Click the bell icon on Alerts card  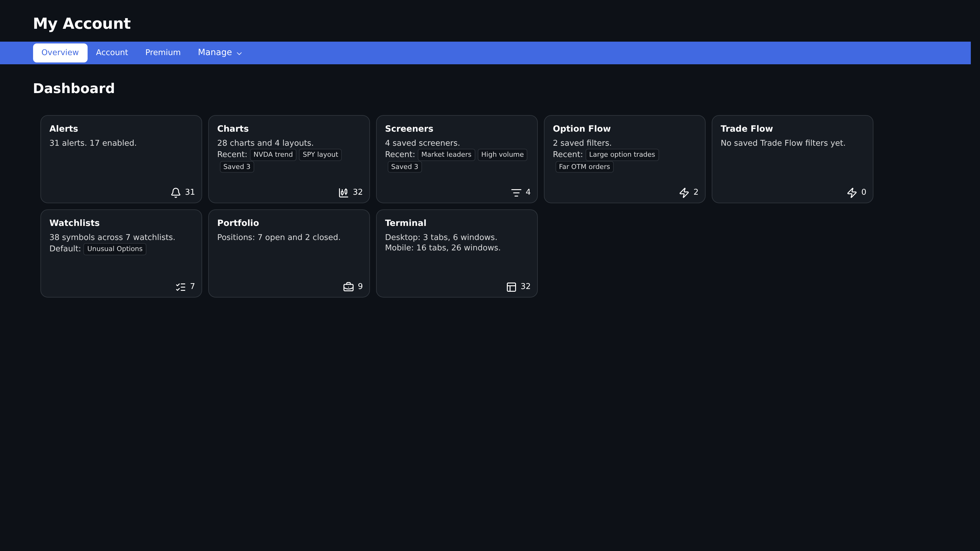175,193
